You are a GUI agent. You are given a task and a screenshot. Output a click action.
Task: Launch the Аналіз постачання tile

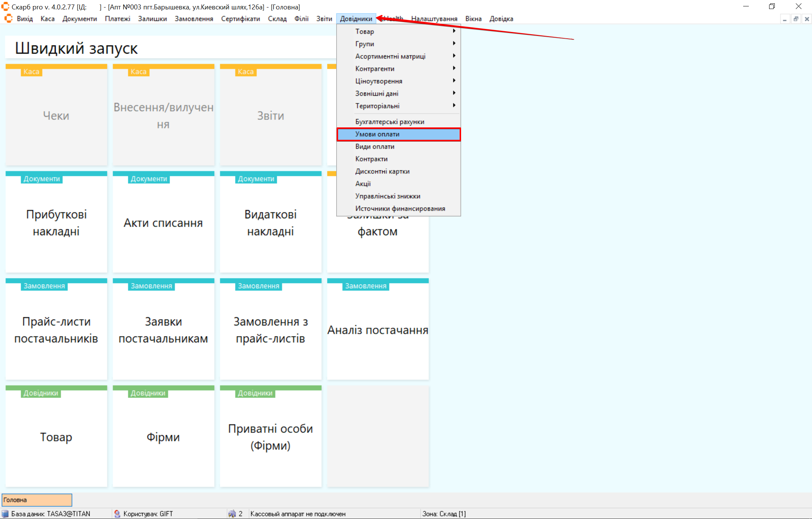(x=378, y=330)
